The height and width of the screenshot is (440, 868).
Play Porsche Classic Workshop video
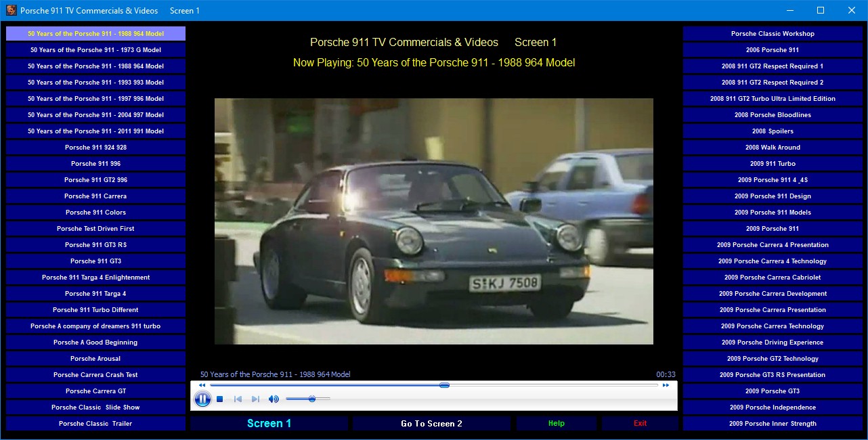[773, 34]
